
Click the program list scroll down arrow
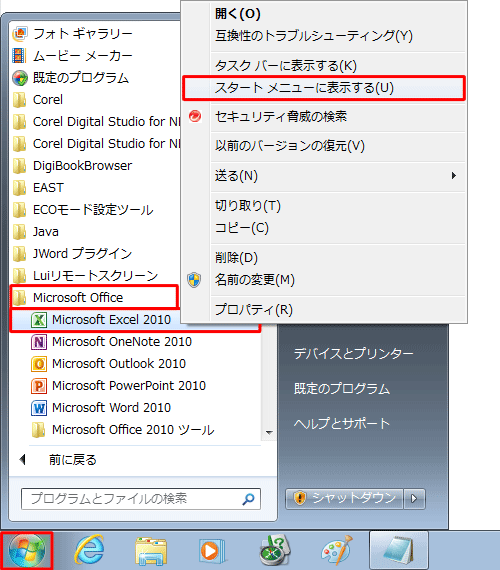tap(269, 433)
